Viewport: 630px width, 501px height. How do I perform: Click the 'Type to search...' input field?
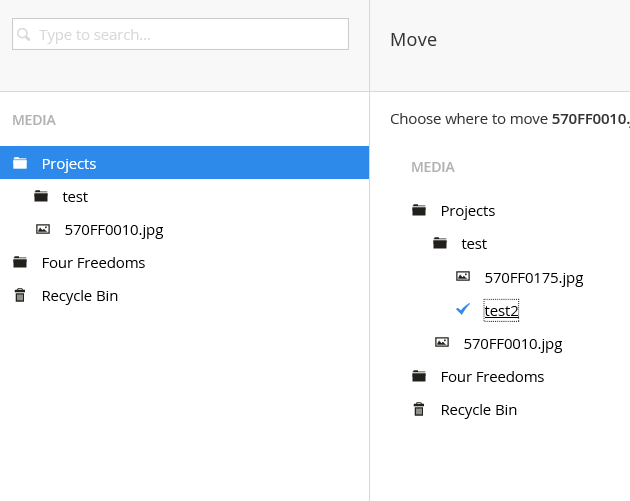[x=190, y=35]
